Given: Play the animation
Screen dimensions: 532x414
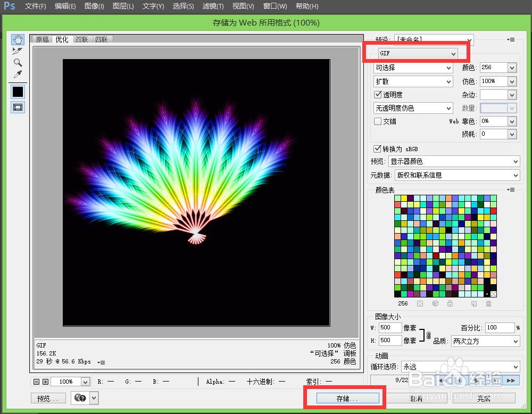Looking at the screenshot, I should [477, 380].
